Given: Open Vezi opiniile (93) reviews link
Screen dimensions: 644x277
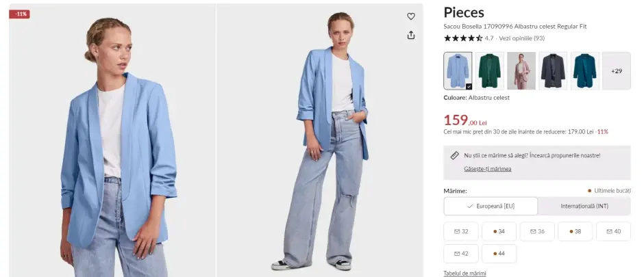Looking at the screenshot, I should (x=521, y=38).
